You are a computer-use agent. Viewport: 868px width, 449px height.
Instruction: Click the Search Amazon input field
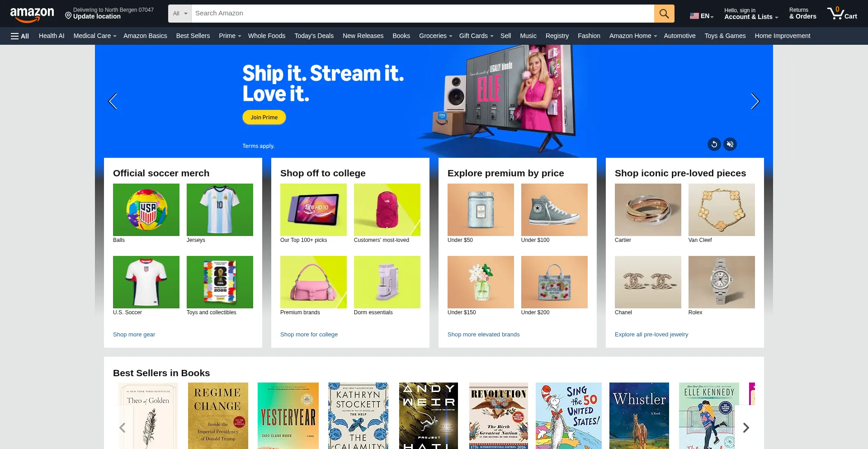click(x=423, y=14)
